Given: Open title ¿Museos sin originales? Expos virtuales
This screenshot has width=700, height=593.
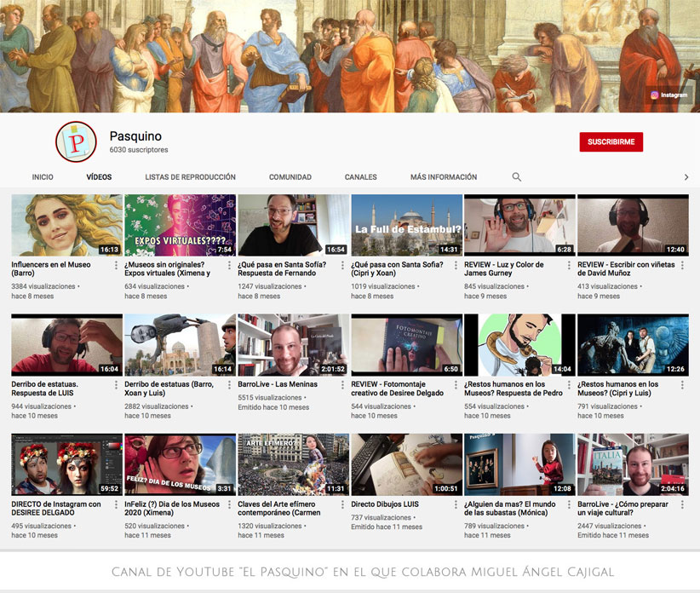Looking at the screenshot, I should [168, 269].
